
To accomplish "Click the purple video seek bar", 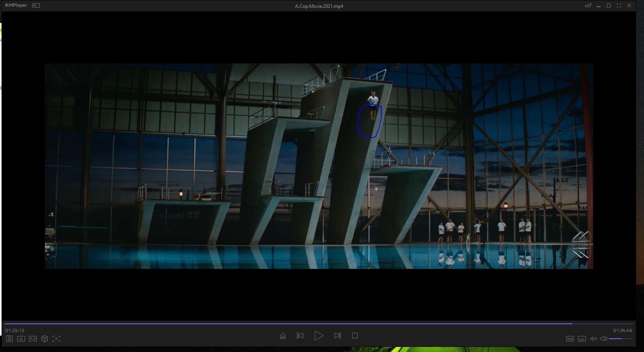I will (288, 324).
